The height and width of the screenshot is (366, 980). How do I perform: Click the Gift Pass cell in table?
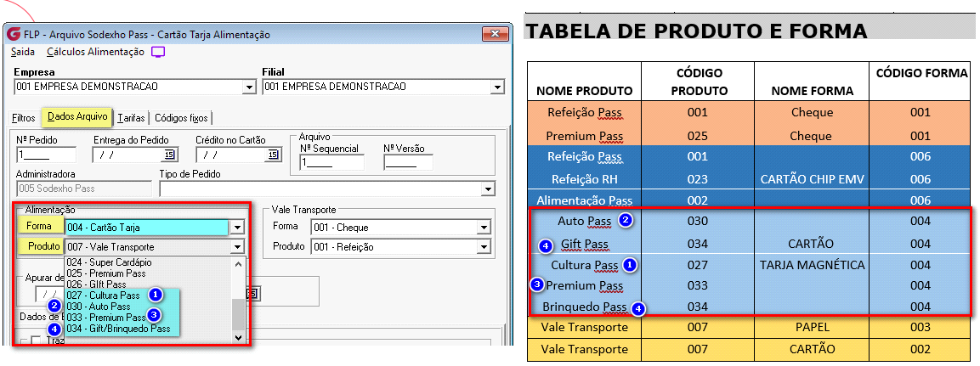585,244
